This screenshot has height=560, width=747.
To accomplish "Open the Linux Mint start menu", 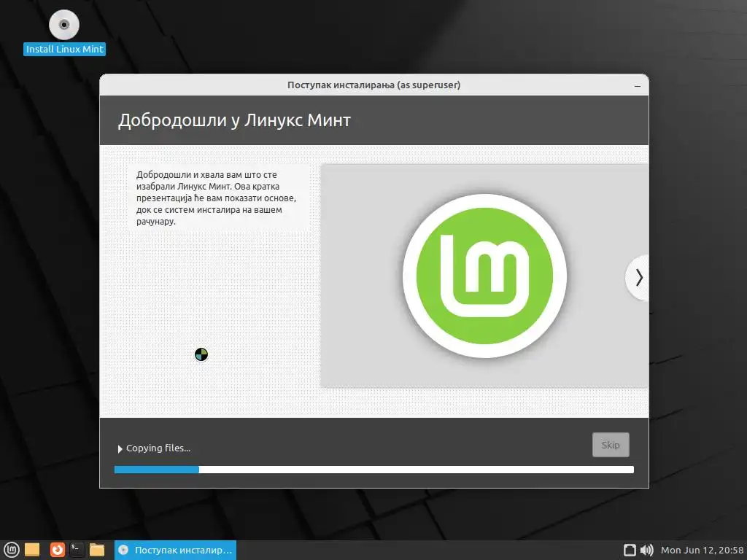I will [12, 550].
